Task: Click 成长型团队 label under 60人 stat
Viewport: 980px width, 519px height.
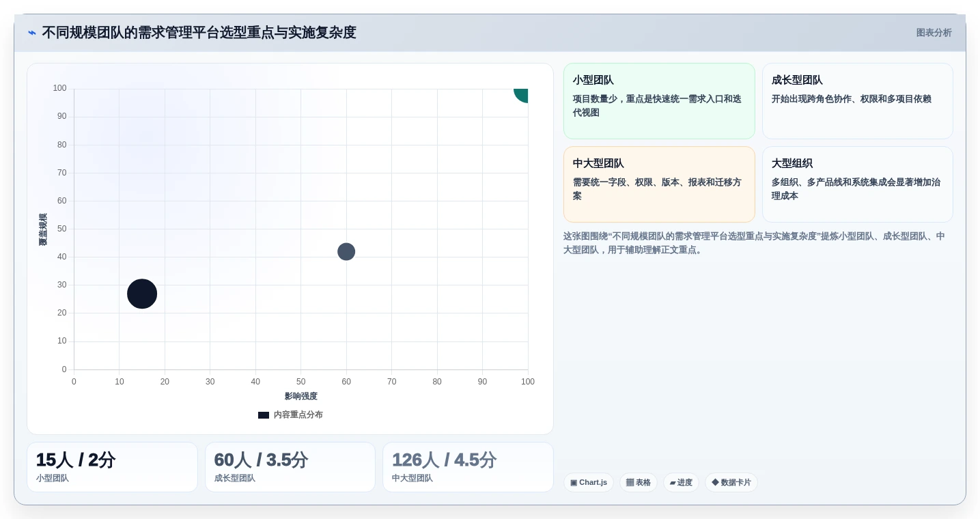Action: 235,479
